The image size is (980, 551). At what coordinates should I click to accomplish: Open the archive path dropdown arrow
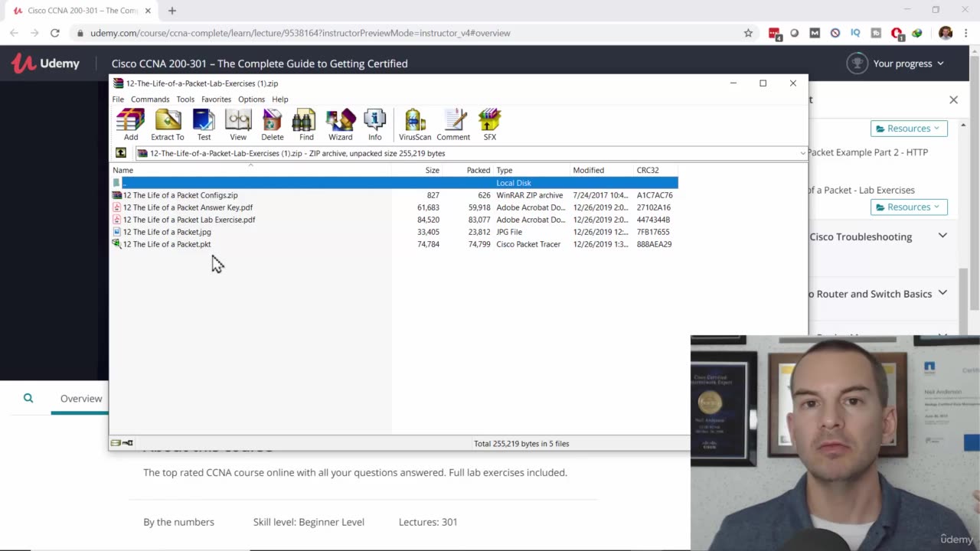coord(802,153)
